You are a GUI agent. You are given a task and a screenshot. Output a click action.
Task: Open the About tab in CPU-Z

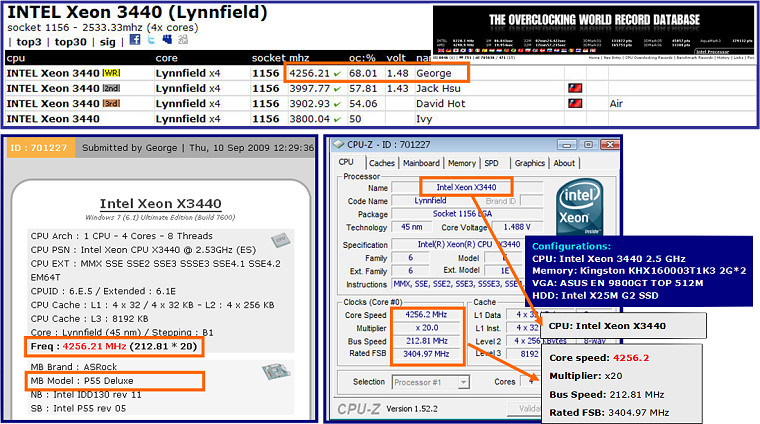tap(564, 163)
